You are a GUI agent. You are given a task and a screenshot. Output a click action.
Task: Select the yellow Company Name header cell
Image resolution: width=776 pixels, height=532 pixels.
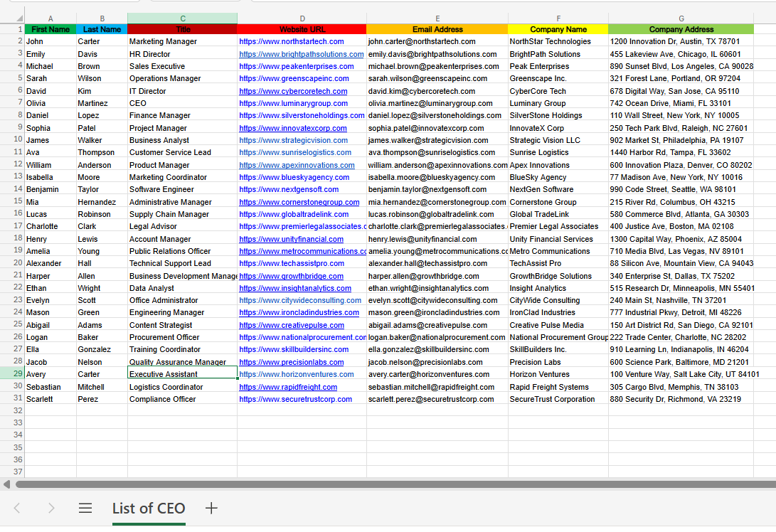tap(558, 29)
